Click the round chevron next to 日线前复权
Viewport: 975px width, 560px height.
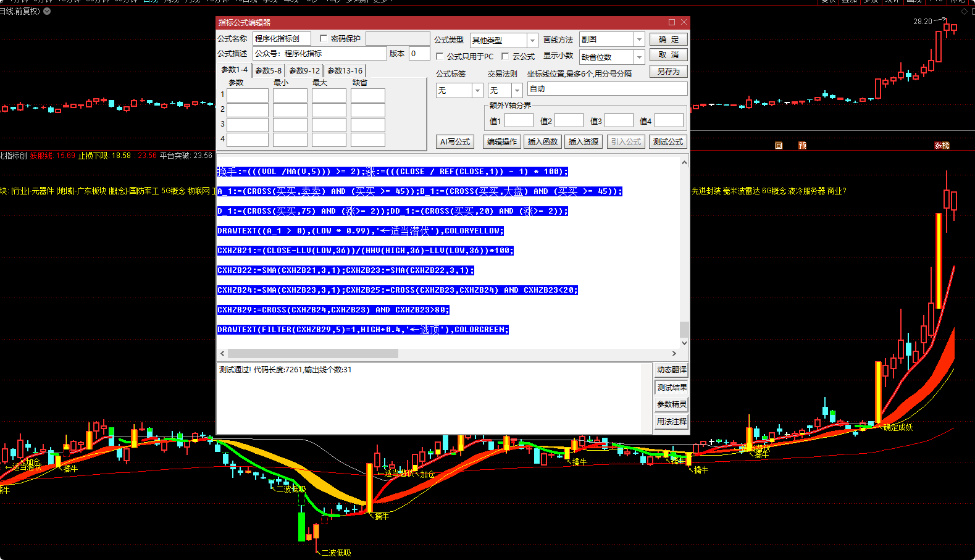47,11
